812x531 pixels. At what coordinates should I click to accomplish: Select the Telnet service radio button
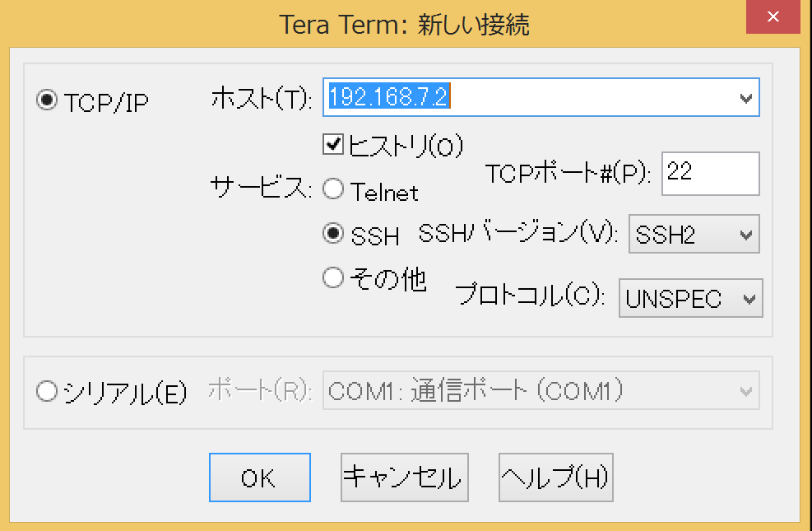(x=333, y=190)
